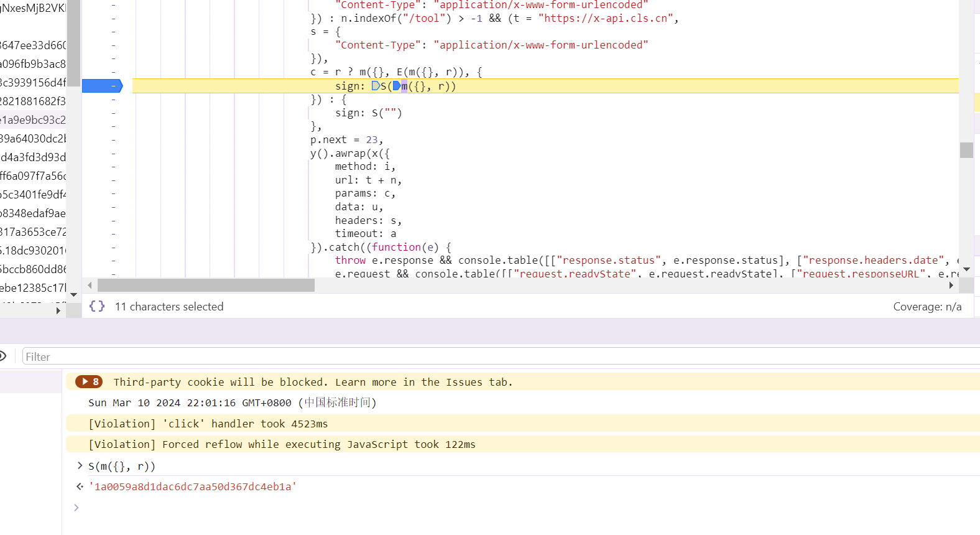
Task: Click the 'click handler took 4523ms' violation
Action: [x=208, y=424]
